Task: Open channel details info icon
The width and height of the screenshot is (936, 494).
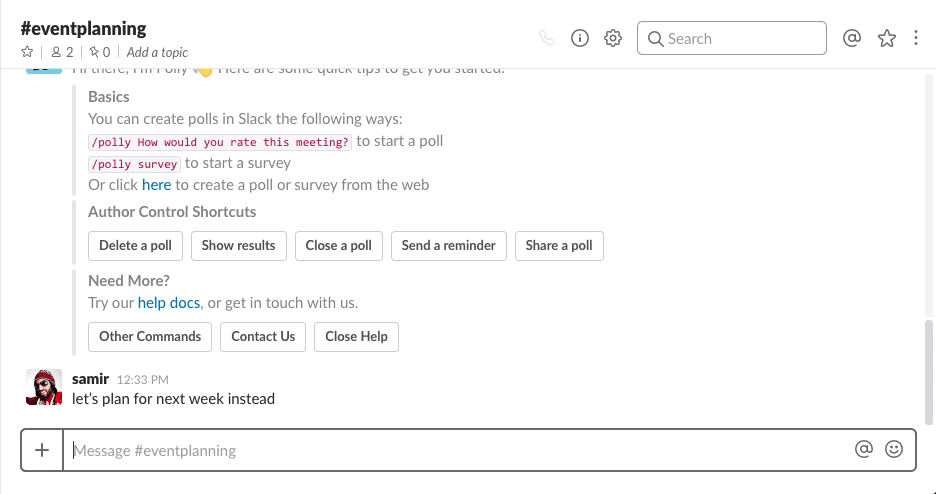Action: 580,39
